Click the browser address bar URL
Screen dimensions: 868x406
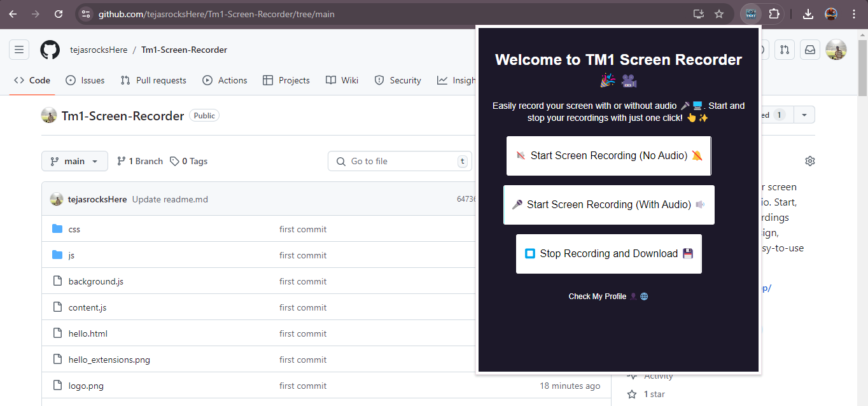[216, 14]
